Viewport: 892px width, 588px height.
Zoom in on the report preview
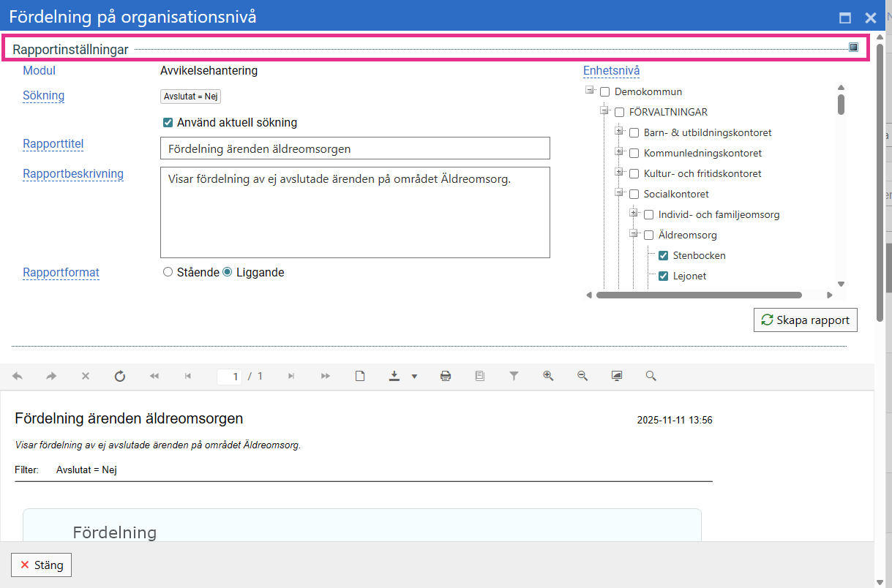pyautogui.click(x=548, y=376)
